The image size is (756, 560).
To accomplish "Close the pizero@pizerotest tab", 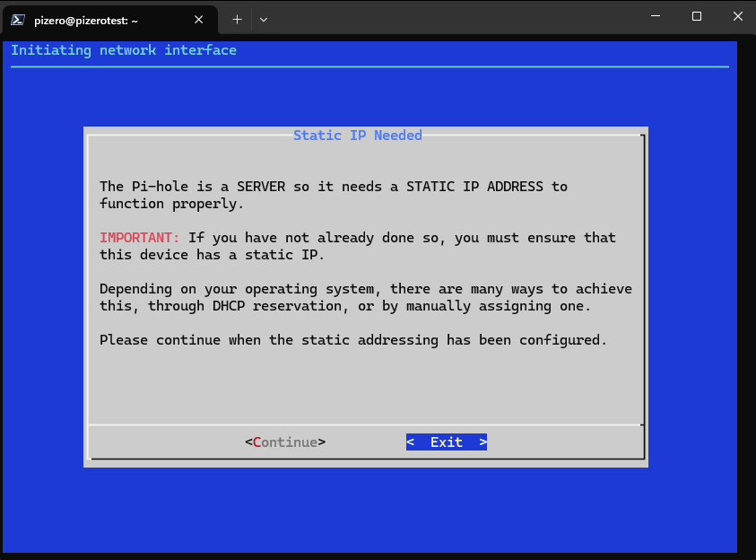I will pos(203,19).
